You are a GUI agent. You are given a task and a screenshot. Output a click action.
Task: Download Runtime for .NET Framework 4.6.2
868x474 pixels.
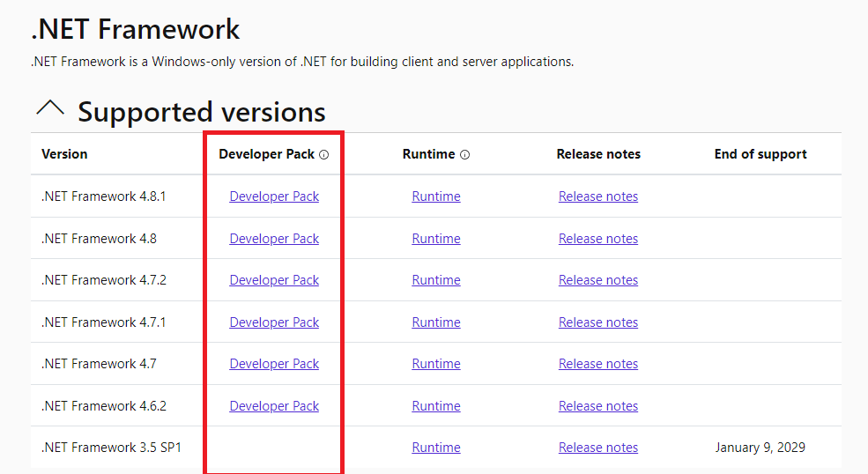click(436, 406)
